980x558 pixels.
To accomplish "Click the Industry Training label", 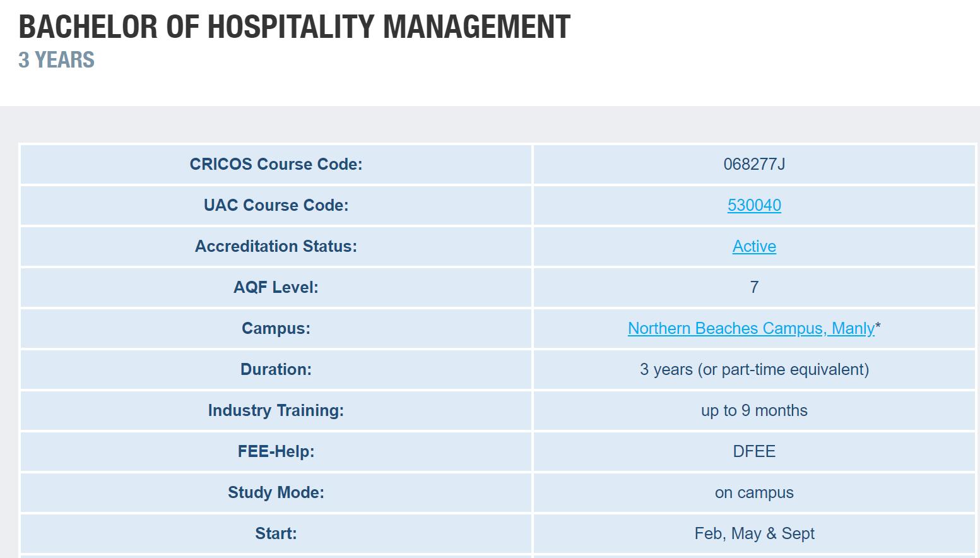I will coord(276,410).
